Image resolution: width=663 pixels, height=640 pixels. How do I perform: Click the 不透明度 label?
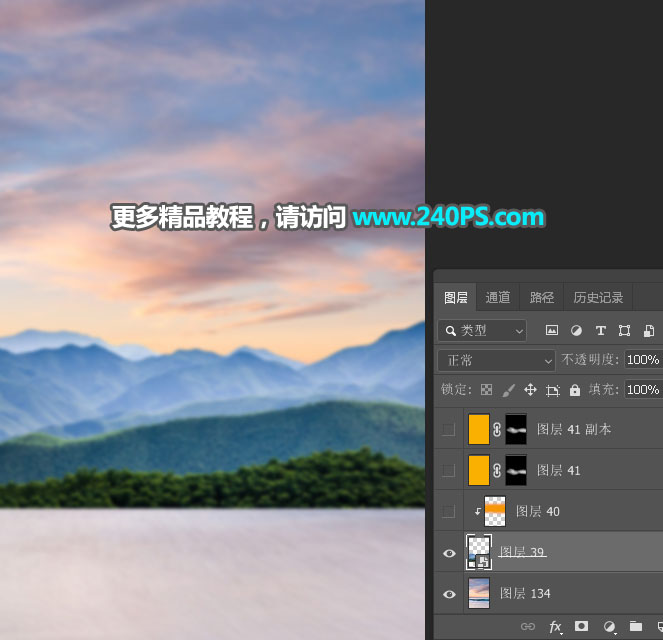coord(590,360)
